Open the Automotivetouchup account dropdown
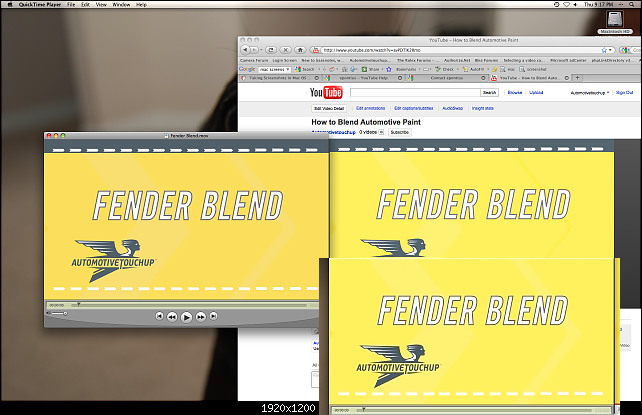This screenshot has height=415, width=642. tap(590, 93)
